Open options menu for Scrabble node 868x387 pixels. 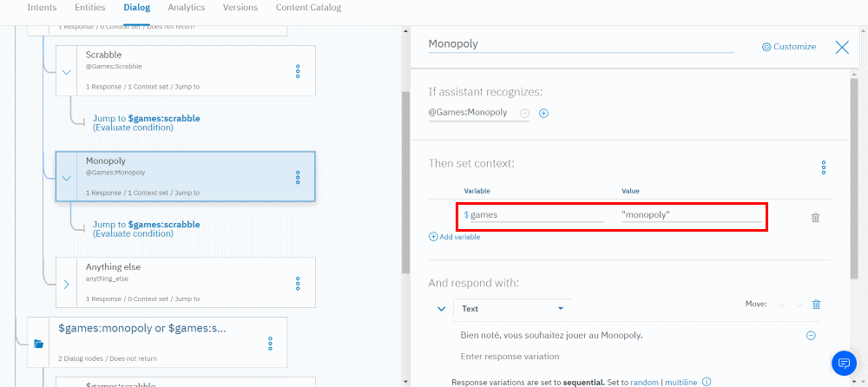[x=298, y=71]
